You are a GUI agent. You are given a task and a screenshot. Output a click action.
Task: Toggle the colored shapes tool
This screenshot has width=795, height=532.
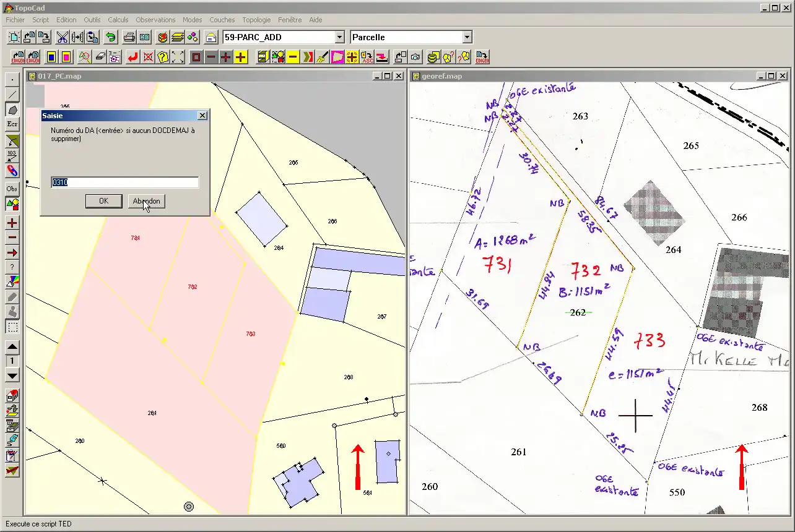pos(12,204)
